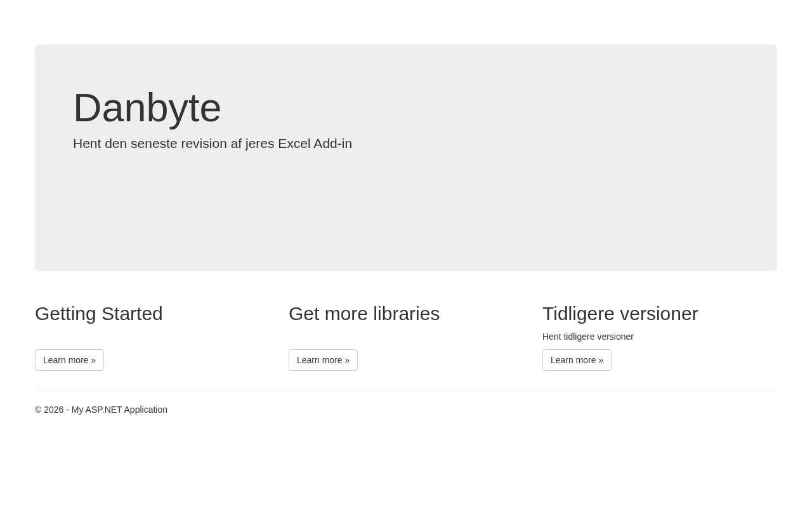Select the Get more libraries heading
The image size is (812, 508).
pyautogui.click(x=363, y=314)
